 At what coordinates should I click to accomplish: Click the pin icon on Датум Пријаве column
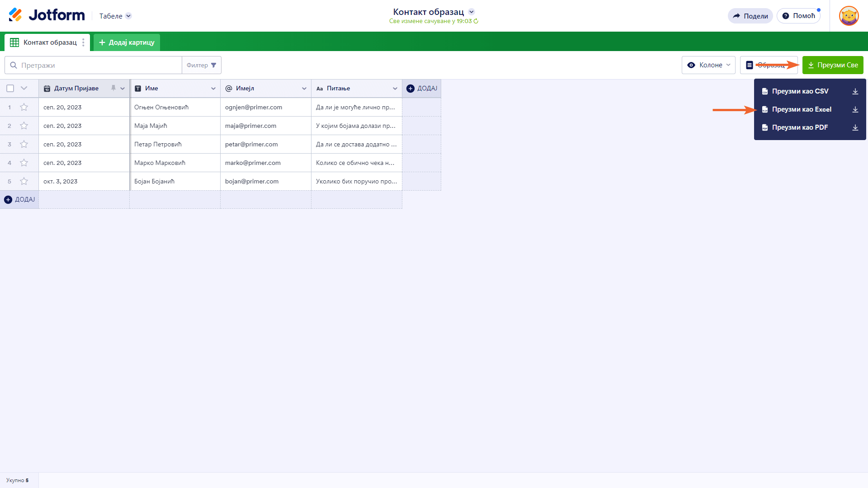click(x=113, y=88)
